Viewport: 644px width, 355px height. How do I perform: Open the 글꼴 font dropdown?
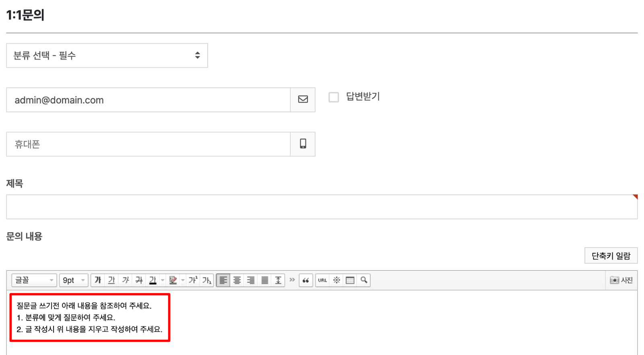pyautogui.click(x=34, y=280)
